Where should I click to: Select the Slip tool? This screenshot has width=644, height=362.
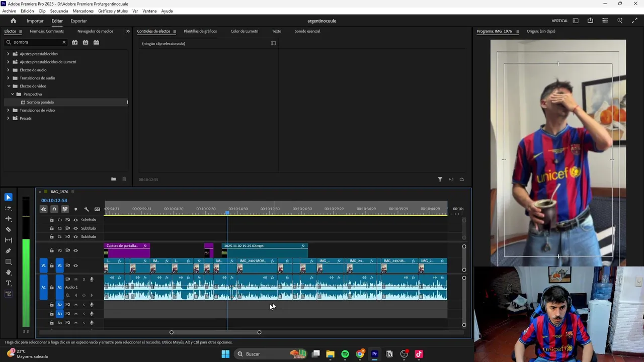point(8,240)
